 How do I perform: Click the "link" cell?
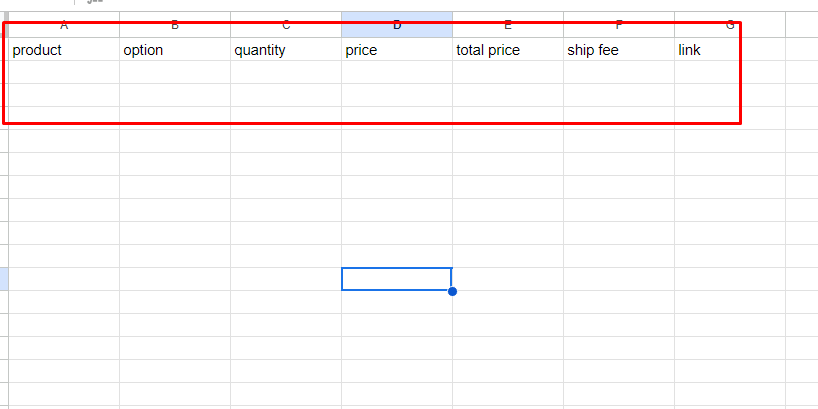tap(730, 50)
